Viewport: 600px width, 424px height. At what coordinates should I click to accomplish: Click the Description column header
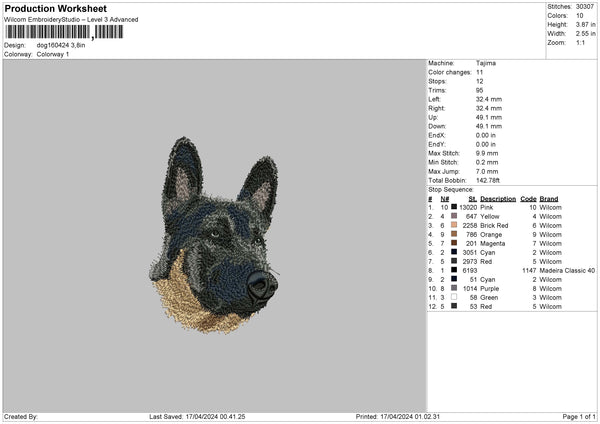(497, 198)
